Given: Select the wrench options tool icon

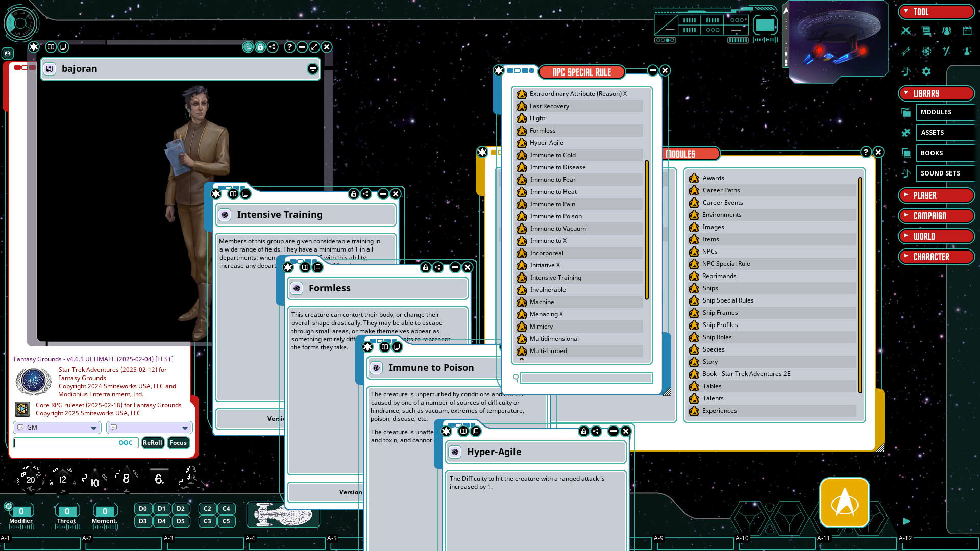Looking at the screenshot, I should [x=906, y=51].
